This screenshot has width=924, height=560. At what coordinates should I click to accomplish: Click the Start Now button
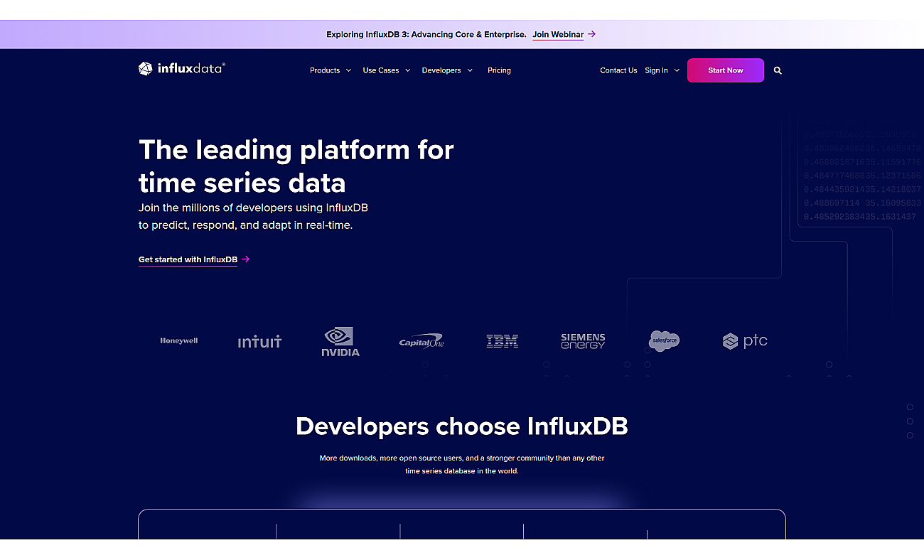pyautogui.click(x=726, y=70)
